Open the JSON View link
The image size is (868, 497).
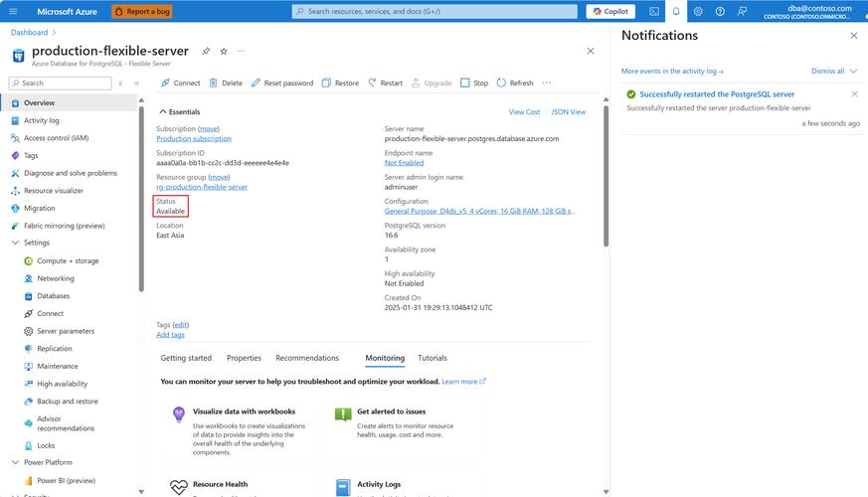568,112
